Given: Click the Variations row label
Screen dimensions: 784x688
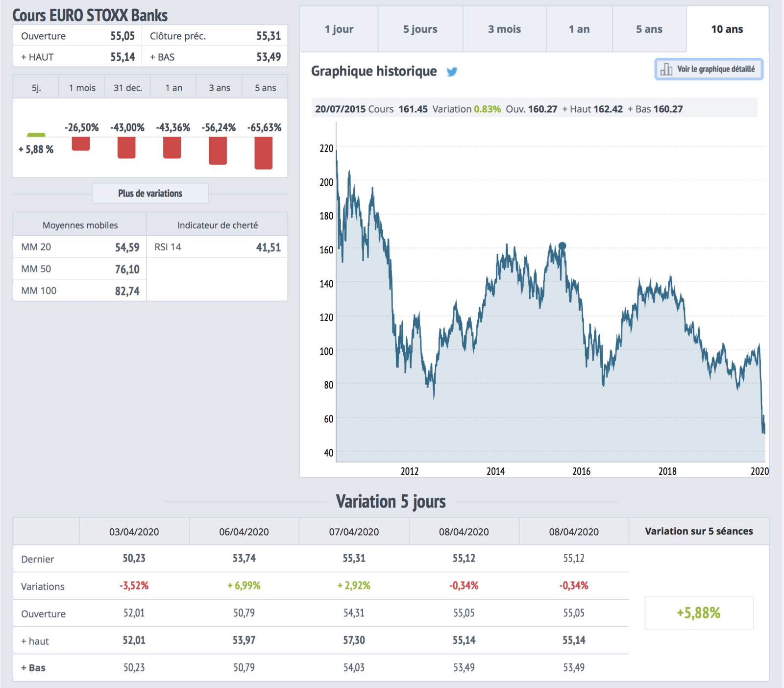Looking at the screenshot, I should (43, 587).
